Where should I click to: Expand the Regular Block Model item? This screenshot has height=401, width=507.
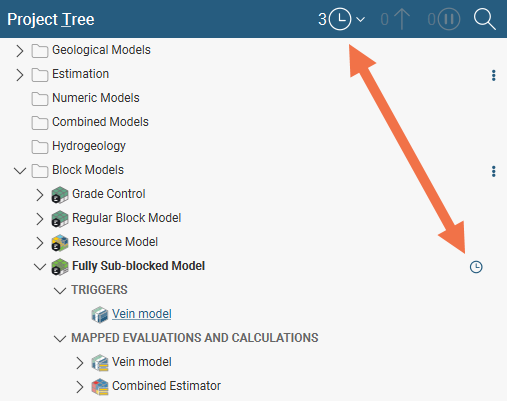tap(40, 219)
